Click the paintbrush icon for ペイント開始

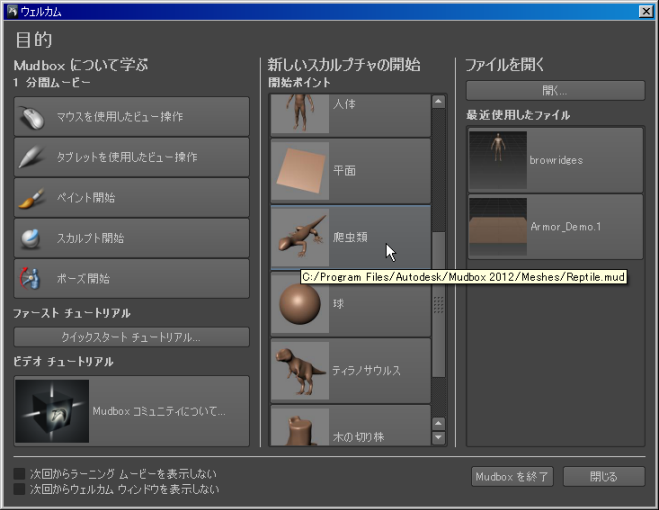[x=31, y=198]
